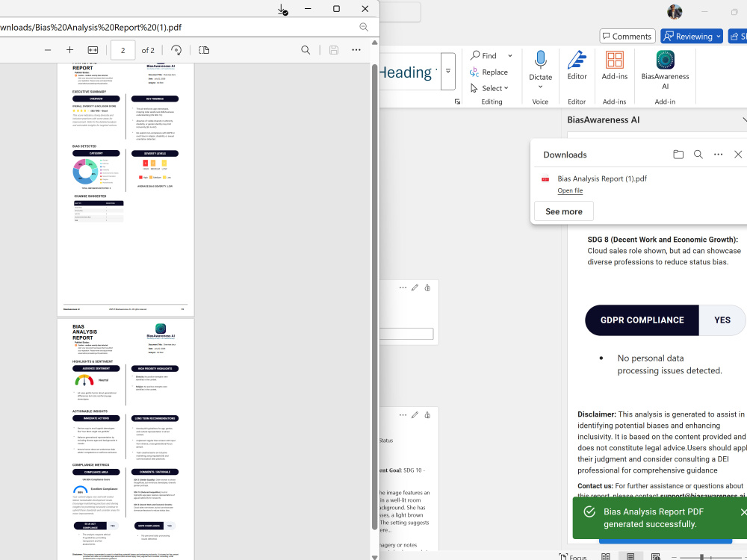The image size is (747, 560).
Task: Search downloads with magnifier icon
Action: coord(698,155)
